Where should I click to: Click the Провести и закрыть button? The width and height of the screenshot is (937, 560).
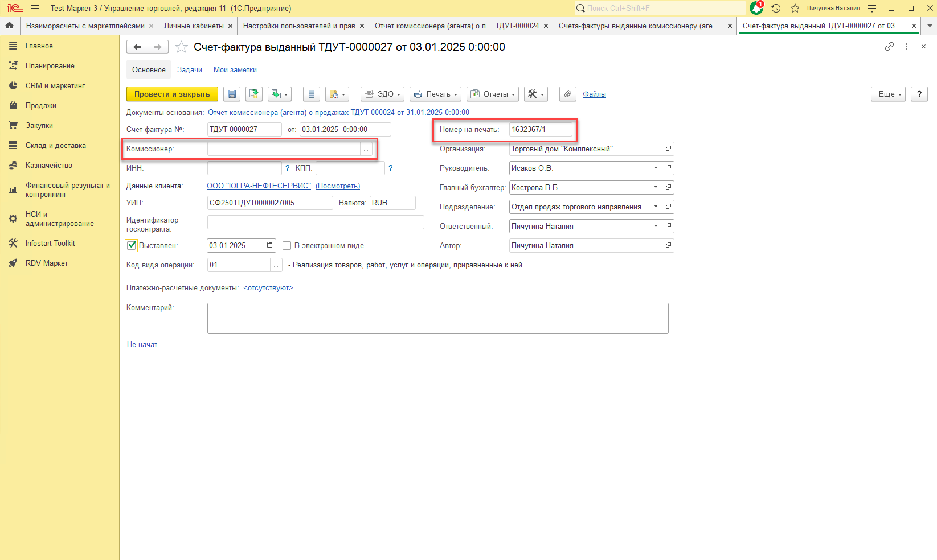(x=172, y=94)
